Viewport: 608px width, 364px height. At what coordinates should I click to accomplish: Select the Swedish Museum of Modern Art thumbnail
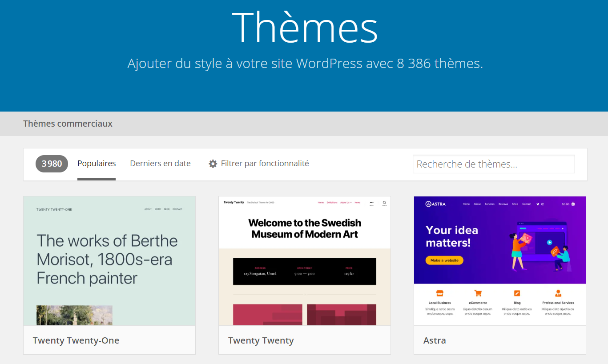click(305, 261)
